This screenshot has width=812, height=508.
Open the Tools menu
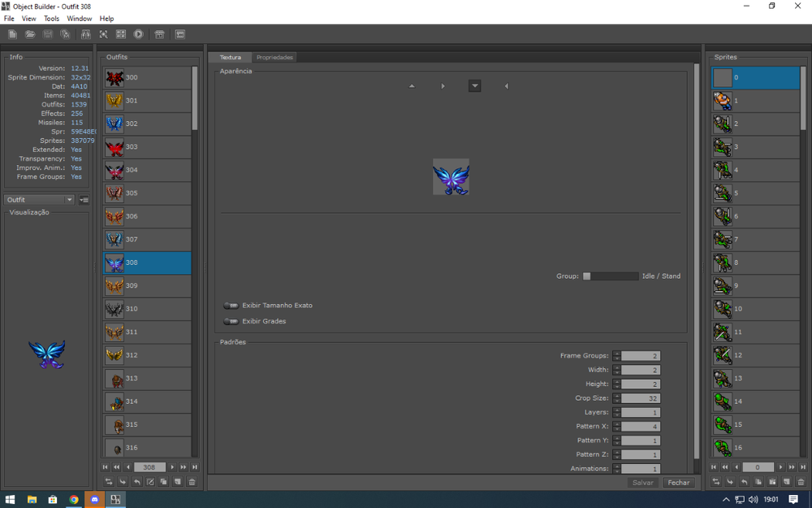pyautogui.click(x=51, y=19)
